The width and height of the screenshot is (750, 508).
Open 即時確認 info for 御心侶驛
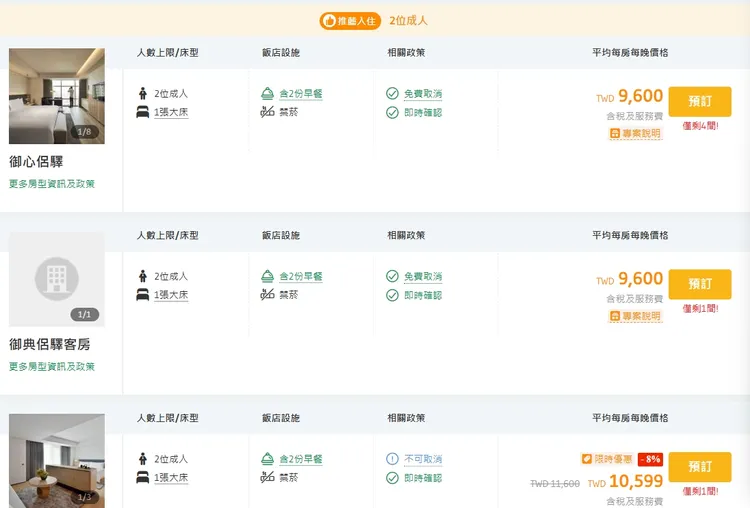[423, 113]
